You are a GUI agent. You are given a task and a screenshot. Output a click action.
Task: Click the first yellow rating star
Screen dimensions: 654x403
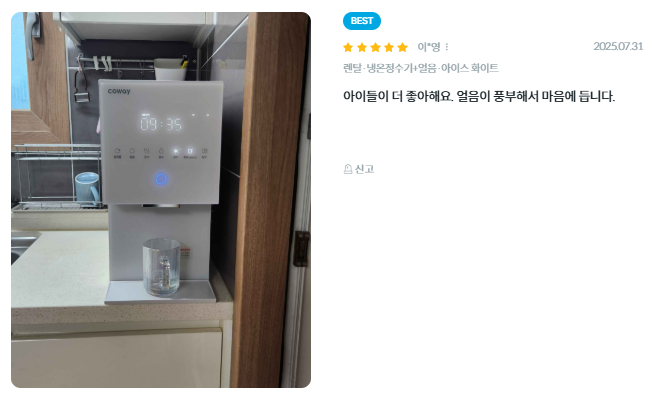point(348,47)
